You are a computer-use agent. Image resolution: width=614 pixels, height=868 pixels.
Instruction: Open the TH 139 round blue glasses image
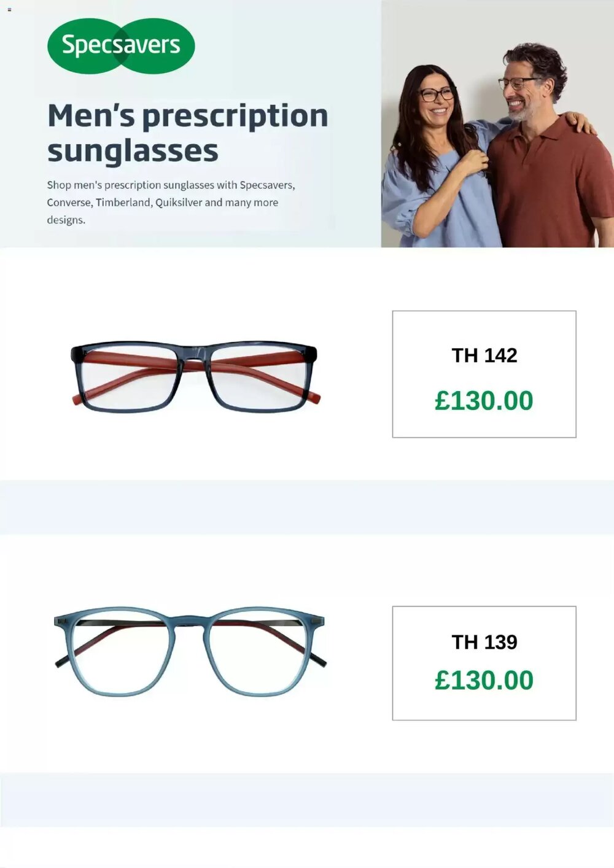(190, 651)
